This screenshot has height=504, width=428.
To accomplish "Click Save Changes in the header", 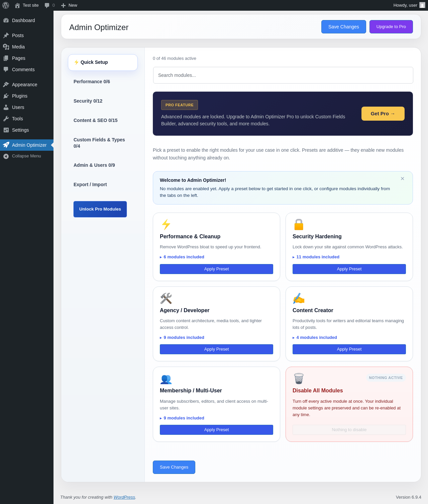I will [x=344, y=27].
